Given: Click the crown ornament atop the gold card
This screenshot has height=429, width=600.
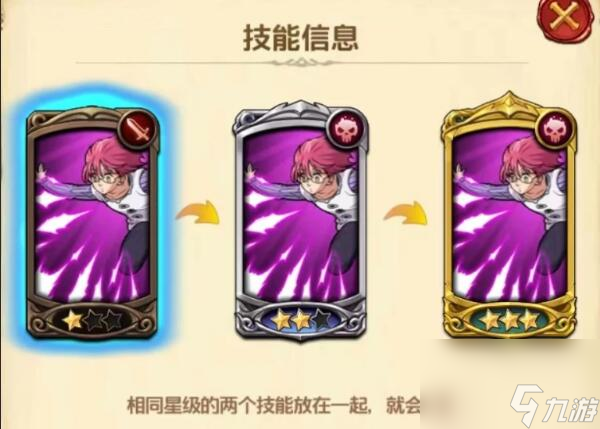Looking at the screenshot, I should (x=509, y=103).
